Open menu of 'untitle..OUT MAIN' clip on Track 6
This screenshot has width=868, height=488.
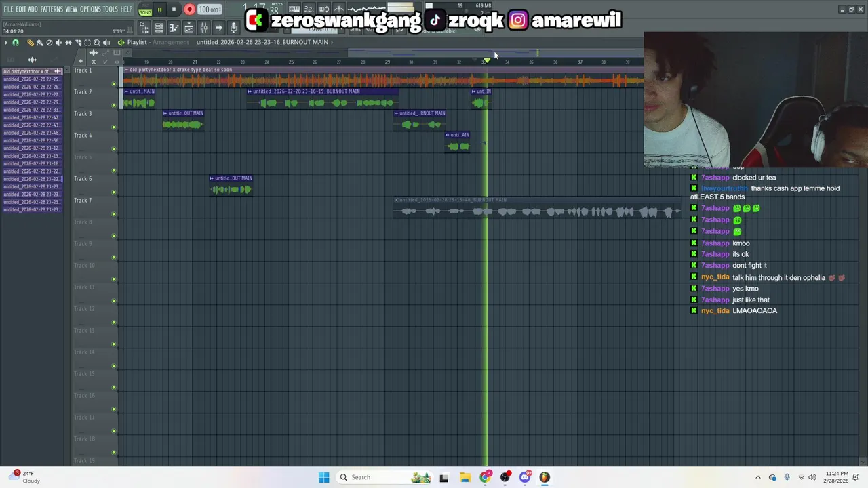[x=212, y=178]
